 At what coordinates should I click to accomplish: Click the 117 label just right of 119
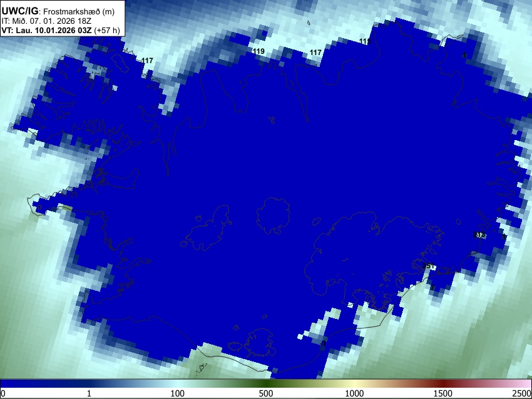coord(315,52)
